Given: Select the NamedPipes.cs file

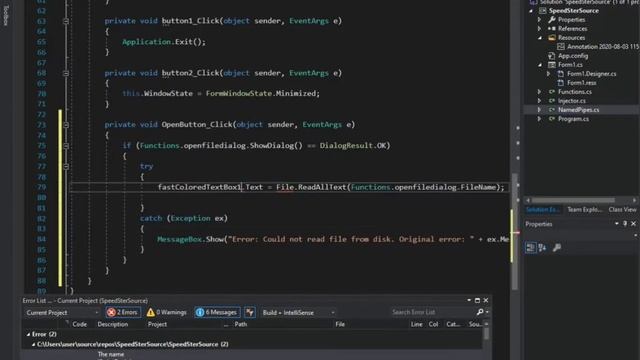Looking at the screenshot, I should tap(578, 110).
